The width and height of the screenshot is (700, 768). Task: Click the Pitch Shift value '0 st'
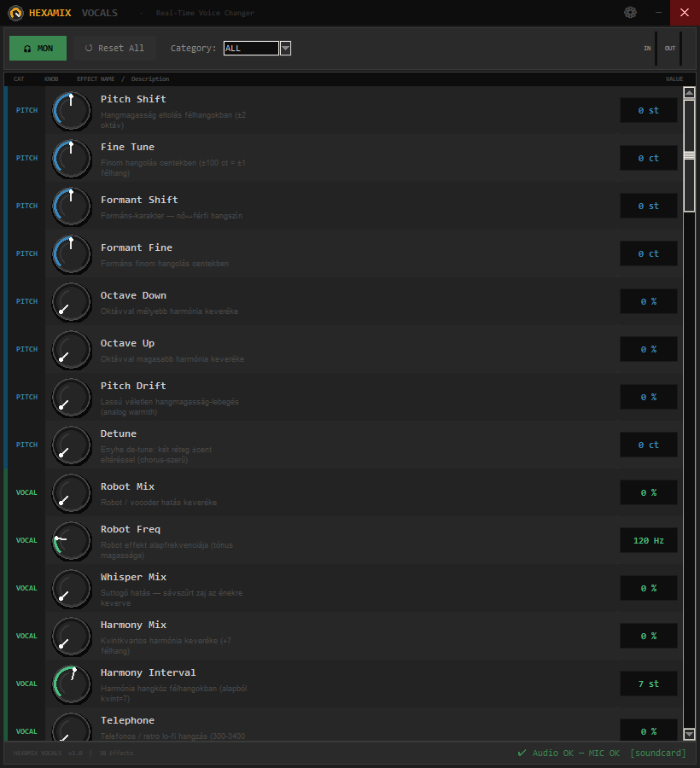click(x=649, y=110)
